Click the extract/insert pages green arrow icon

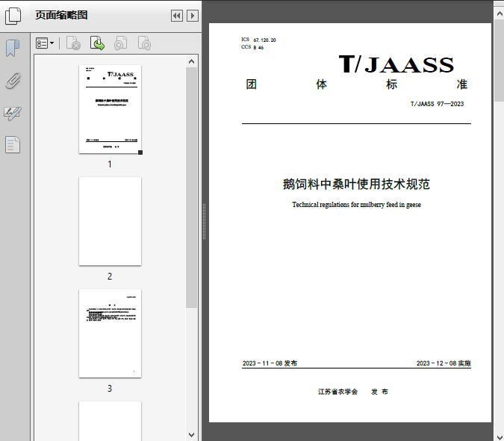click(x=97, y=43)
